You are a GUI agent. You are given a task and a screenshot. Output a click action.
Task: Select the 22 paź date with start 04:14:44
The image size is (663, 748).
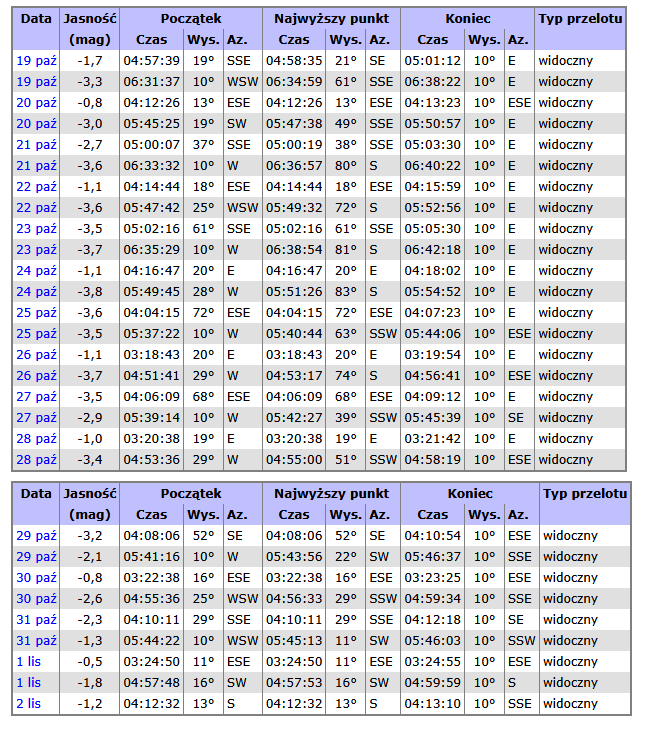[x=36, y=187]
